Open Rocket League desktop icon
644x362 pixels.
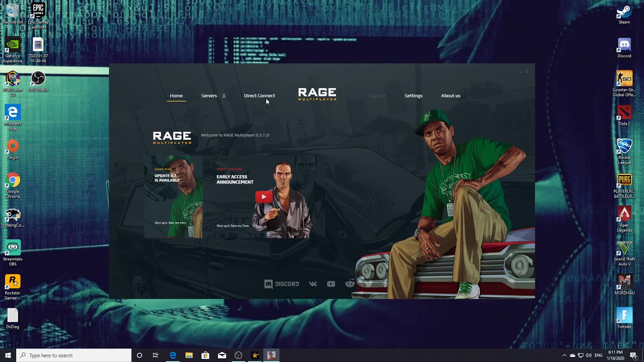[624, 152]
